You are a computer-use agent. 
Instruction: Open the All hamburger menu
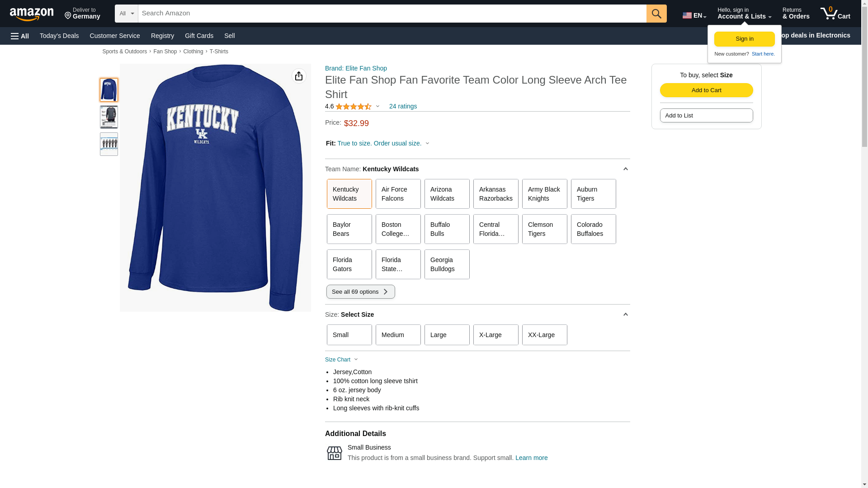click(x=20, y=36)
